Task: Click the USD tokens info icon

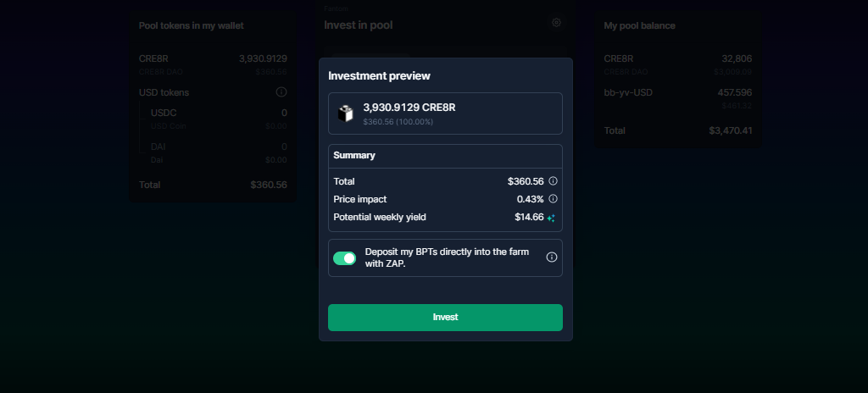Action: pyautogui.click(x=281, y=91)
